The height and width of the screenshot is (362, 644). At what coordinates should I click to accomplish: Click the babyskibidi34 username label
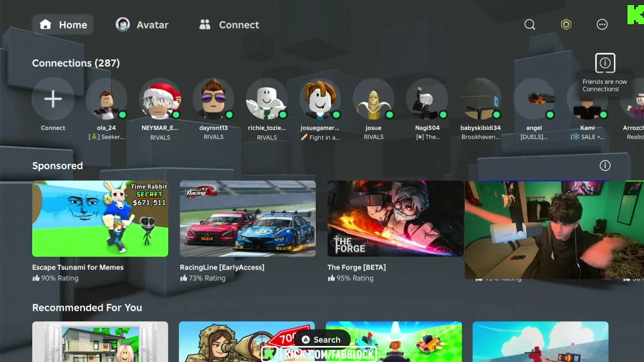(x=480, y=128)
